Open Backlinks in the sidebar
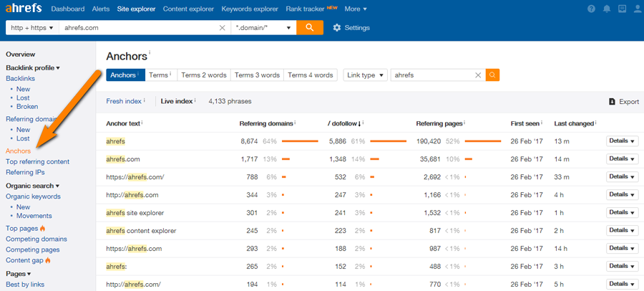Image resolution: width=644 pixels, height=291 pixels. pyautogui.click(x=21, y=79)
